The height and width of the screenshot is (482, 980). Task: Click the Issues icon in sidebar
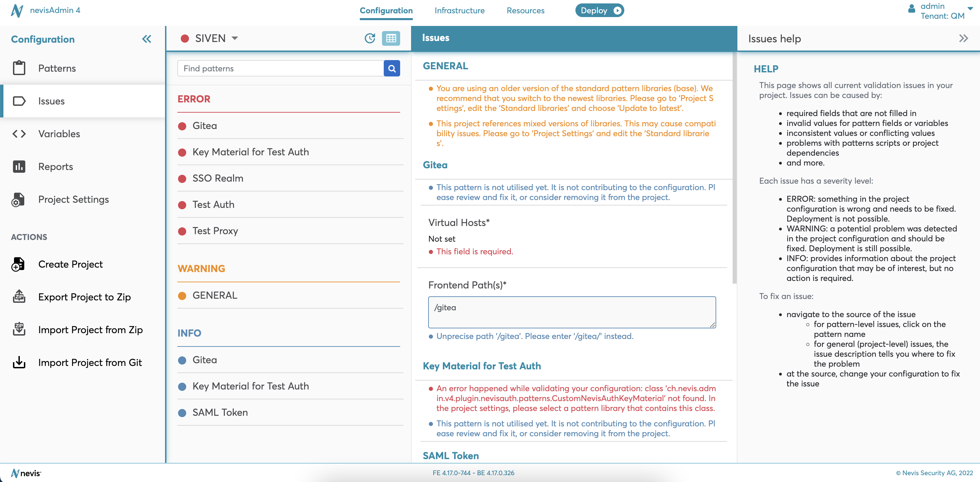point(18,100)
